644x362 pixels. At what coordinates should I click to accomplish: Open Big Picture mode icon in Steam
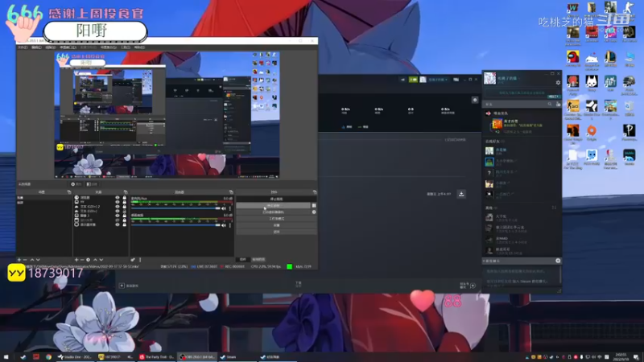(456, 80)
